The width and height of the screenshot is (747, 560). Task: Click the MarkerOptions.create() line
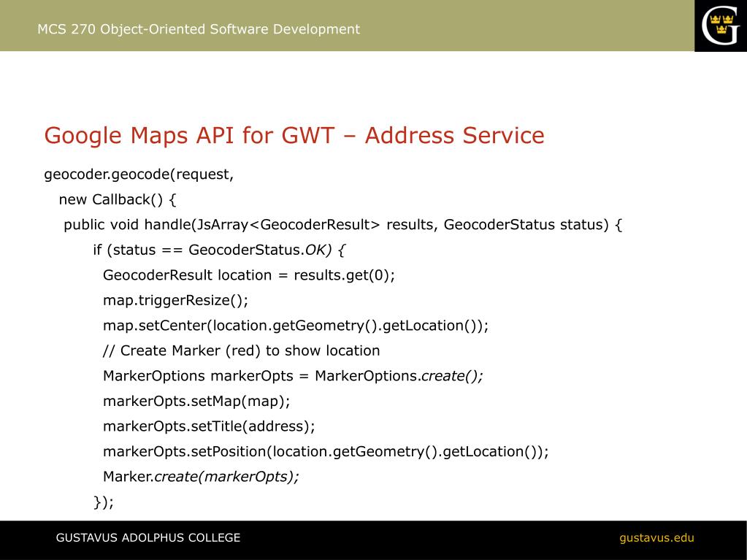(293, 376)
